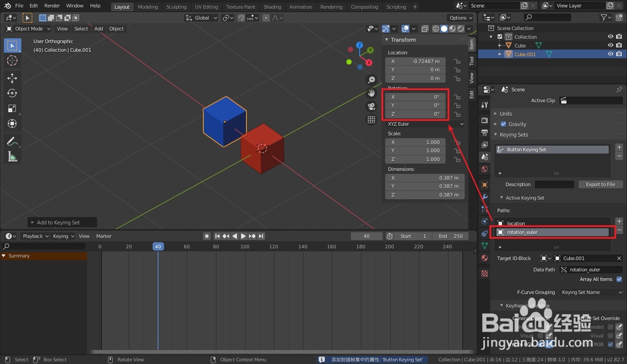Open the Render properties tab icon
Viewport: 627px width, 364px height.
pyautogui.click(x=485, y=120)
